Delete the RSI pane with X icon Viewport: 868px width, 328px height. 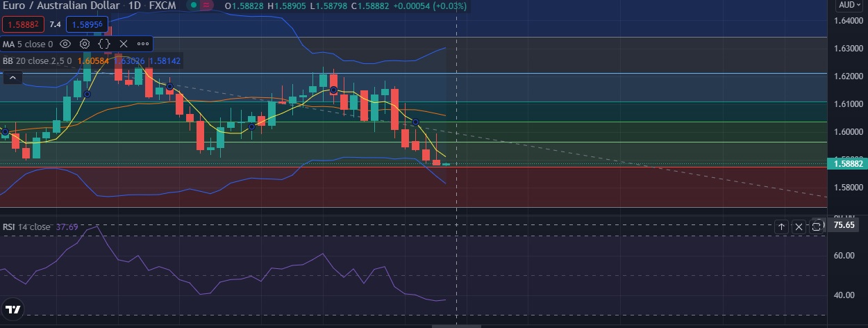pyautogui.click(x=799, y=227)
